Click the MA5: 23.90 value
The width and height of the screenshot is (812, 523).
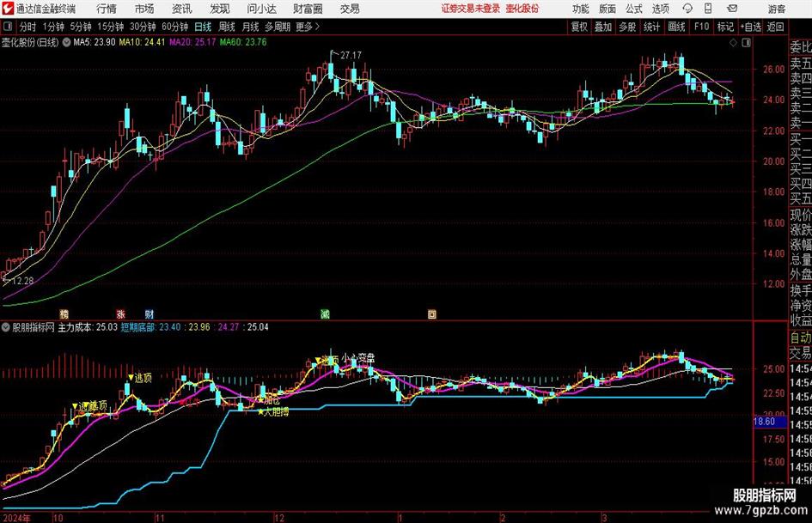pos(95,42)
